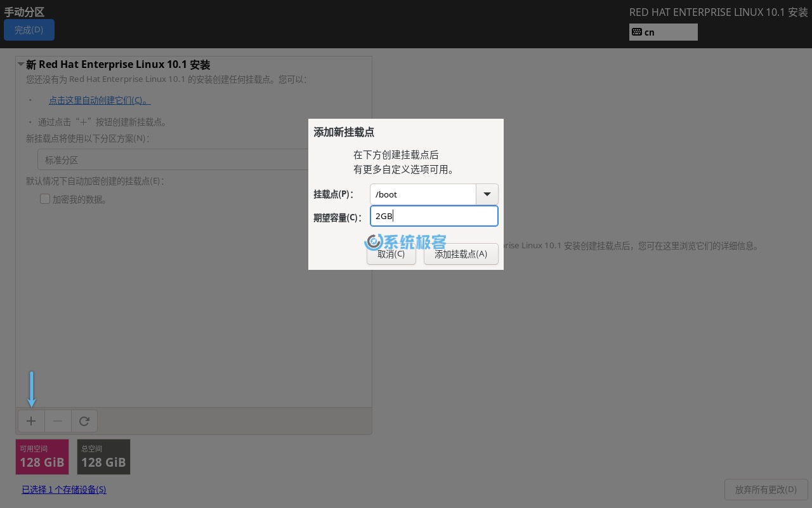Viewport: 812px width, 508px height.
Task: Click the 手动分区 page heading
Action: tap(24, 12)
